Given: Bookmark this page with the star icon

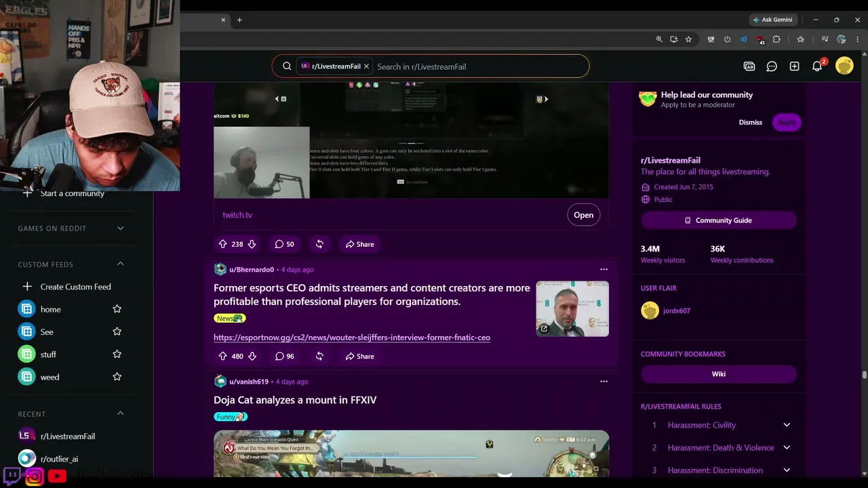Looking at the screenshot, I should (688, 39).
